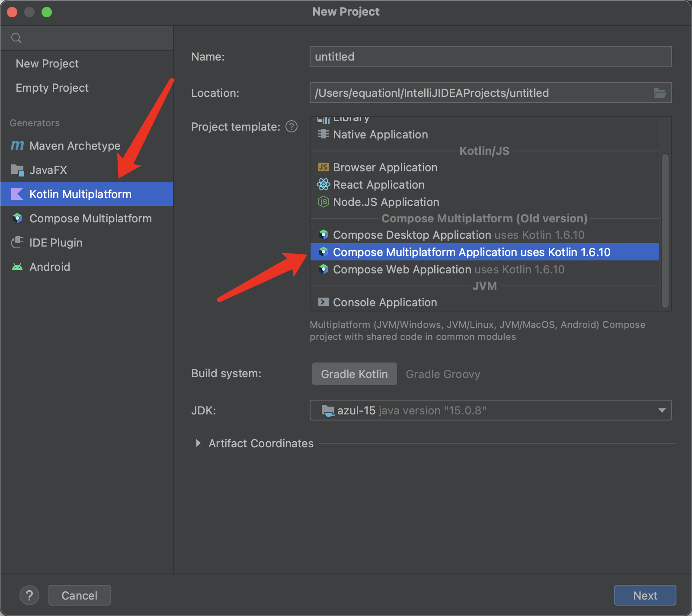Choose Android generator

click(86, 267)
